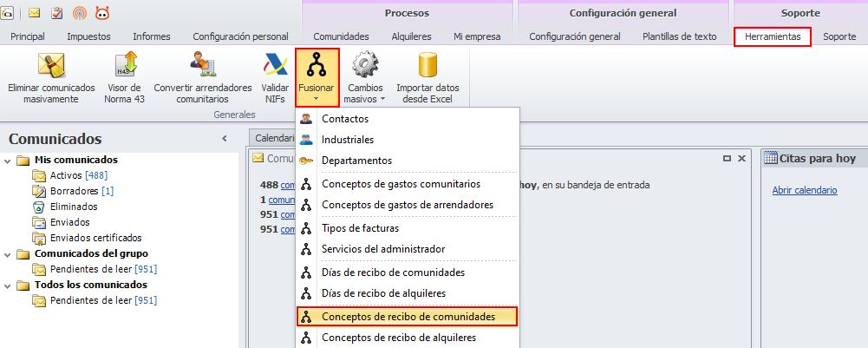
Task: Switch to the Impuestos tab
Action: [88, 36]
